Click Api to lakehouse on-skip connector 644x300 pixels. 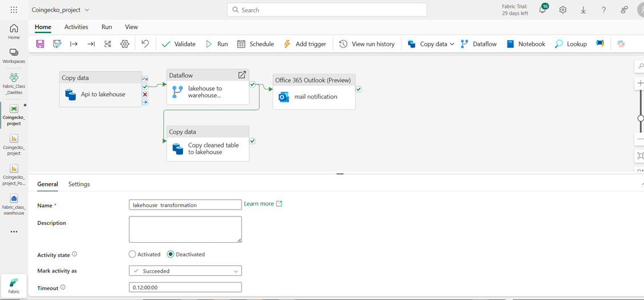(x=145, y=79)
